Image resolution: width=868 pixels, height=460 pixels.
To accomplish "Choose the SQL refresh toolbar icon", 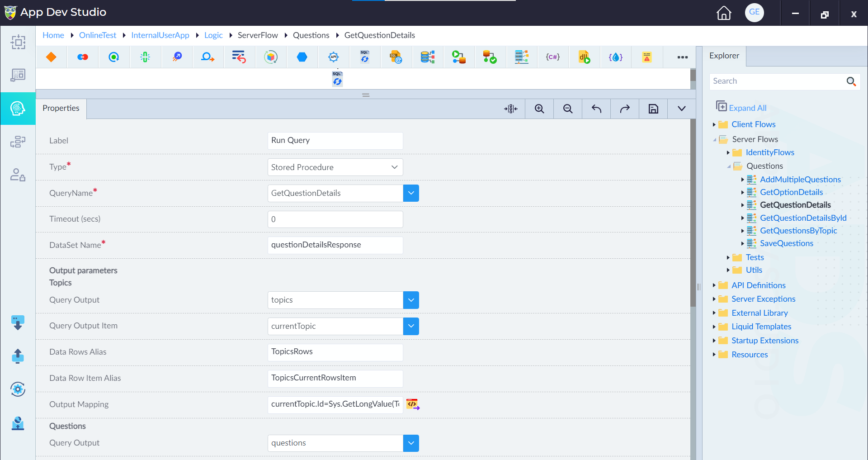I will pyautogui.click(x=365, y=57).
